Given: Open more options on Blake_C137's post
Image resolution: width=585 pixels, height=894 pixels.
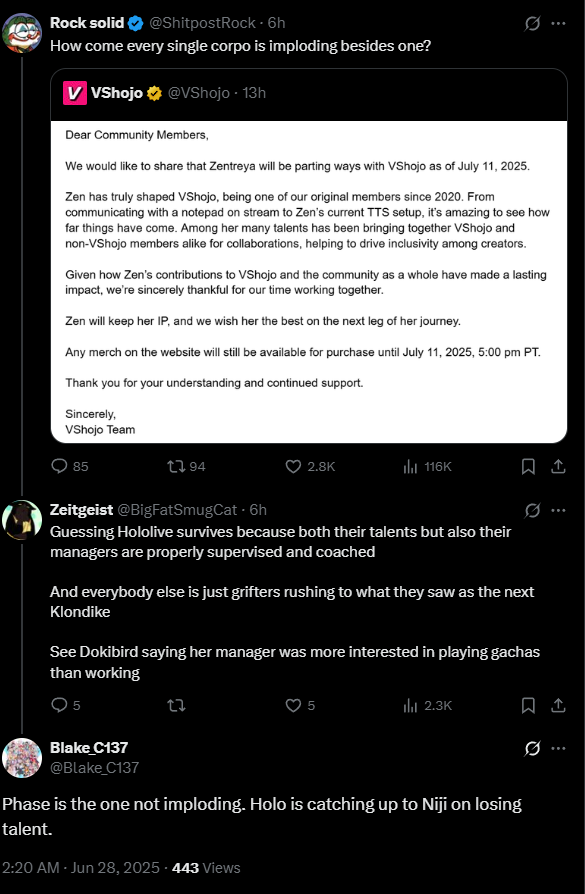Looking at the screenshot, I should (558, 748).
